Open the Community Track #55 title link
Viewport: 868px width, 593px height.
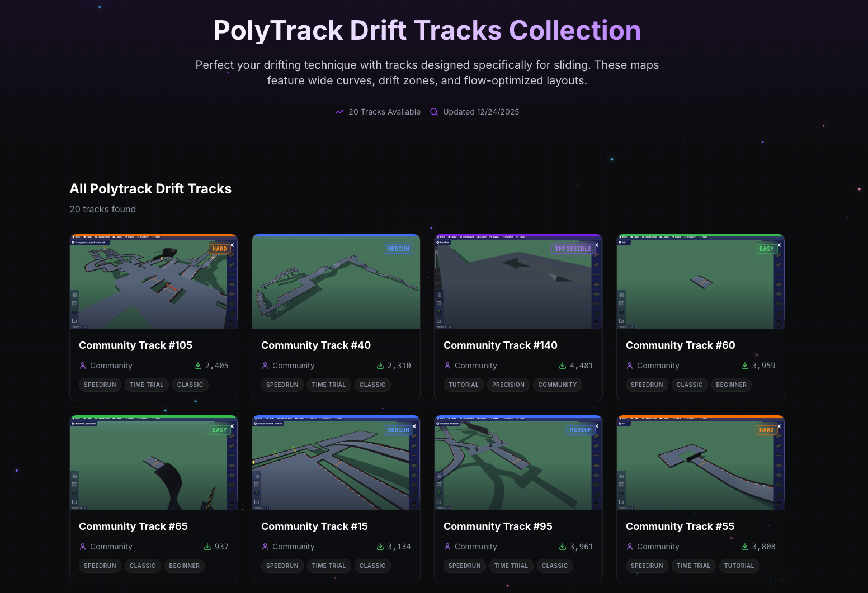pos(680,526)
